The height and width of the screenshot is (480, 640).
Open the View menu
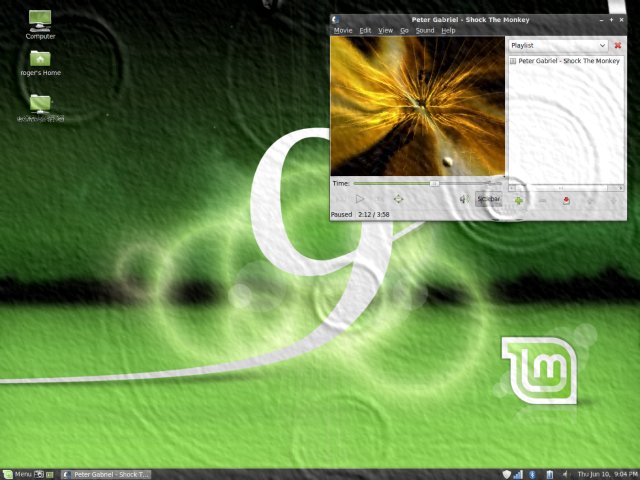[385, 31]
